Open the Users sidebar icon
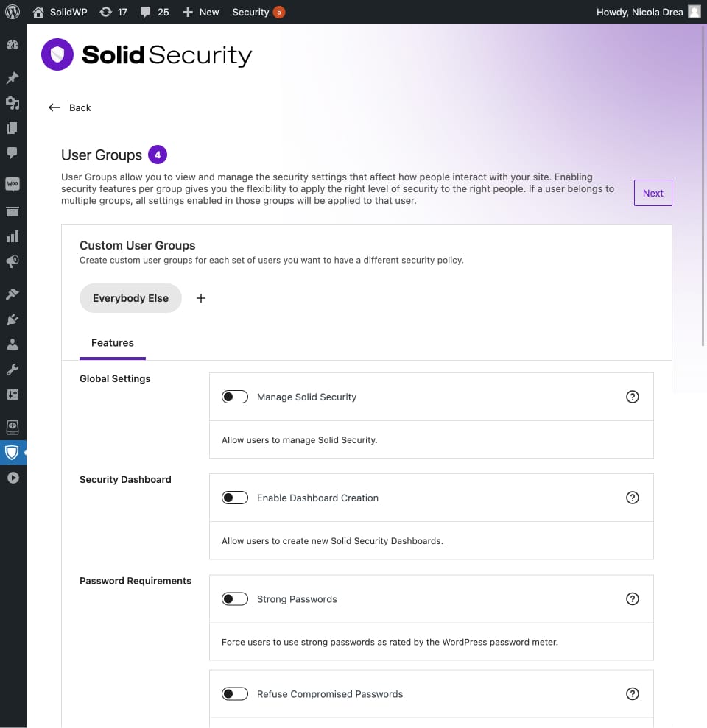Image resolution: width=707 pixels, height=728 pixels. click(13, 344)
